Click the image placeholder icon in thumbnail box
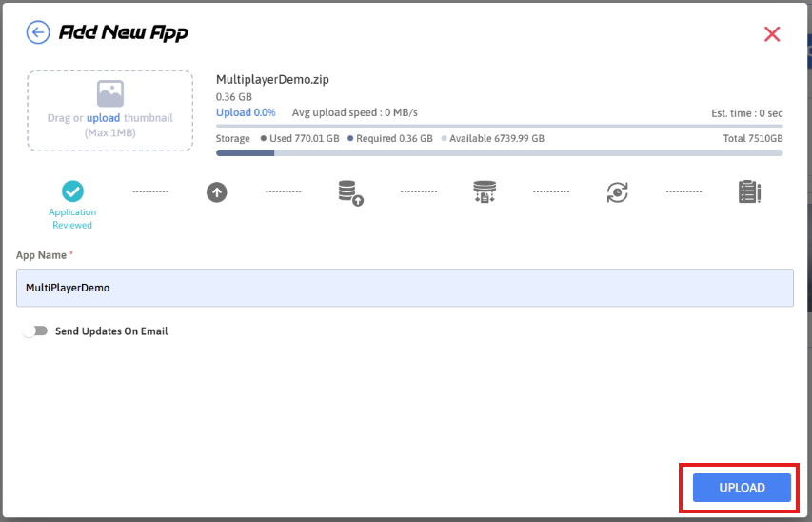Image resolution: width=812 pixels, height=522 pixels. coord(110,93)
